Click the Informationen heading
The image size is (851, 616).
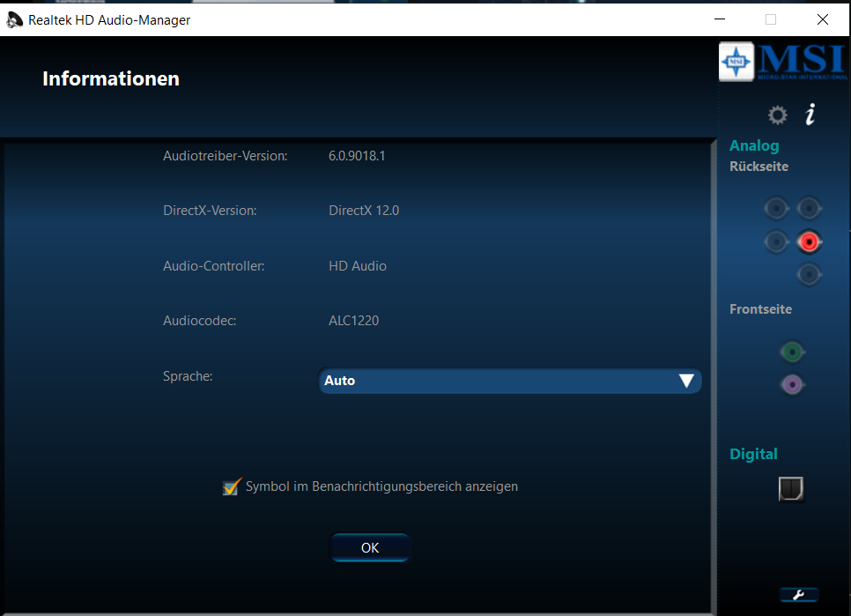tap(111, 78)
